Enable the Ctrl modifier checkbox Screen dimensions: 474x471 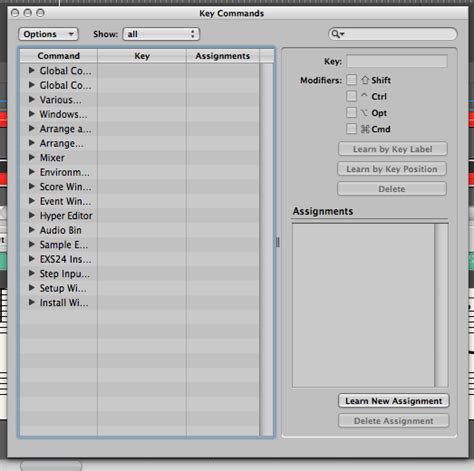tap(351, 96)
